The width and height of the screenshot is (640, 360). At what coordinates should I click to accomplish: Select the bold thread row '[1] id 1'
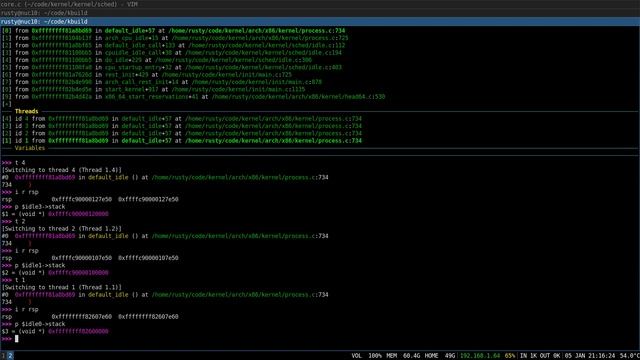coord(182,141)
